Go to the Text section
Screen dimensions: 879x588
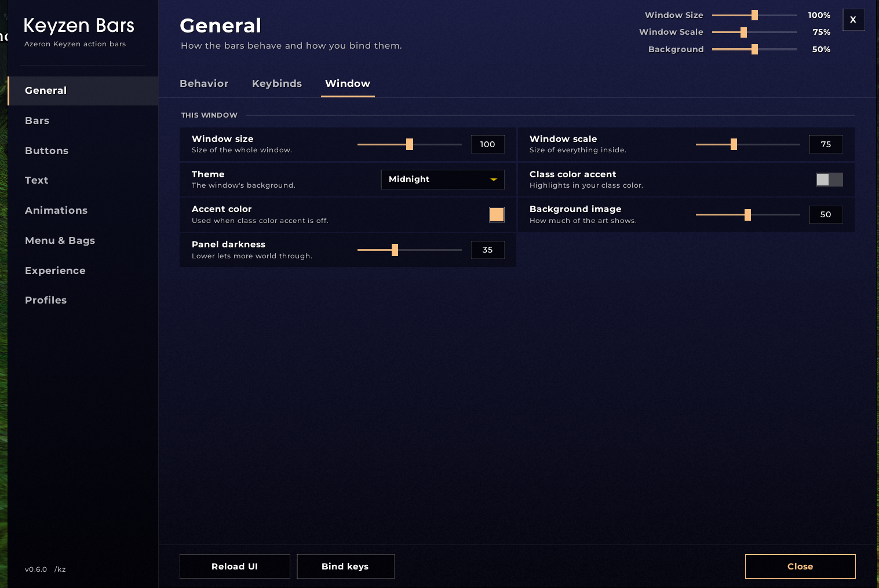pos(83,180)
